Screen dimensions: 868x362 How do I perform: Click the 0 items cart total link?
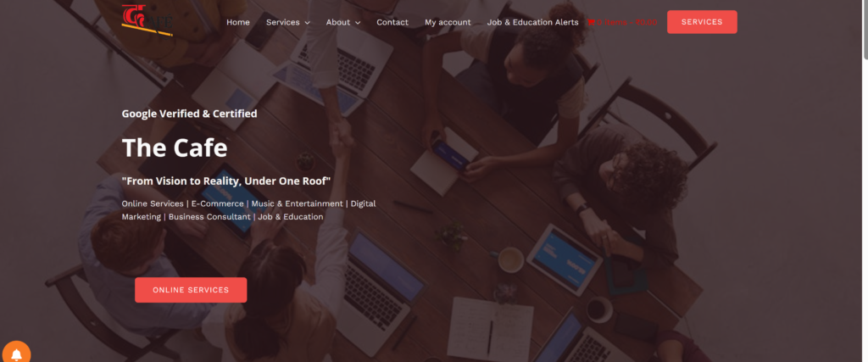click(626, 22)
